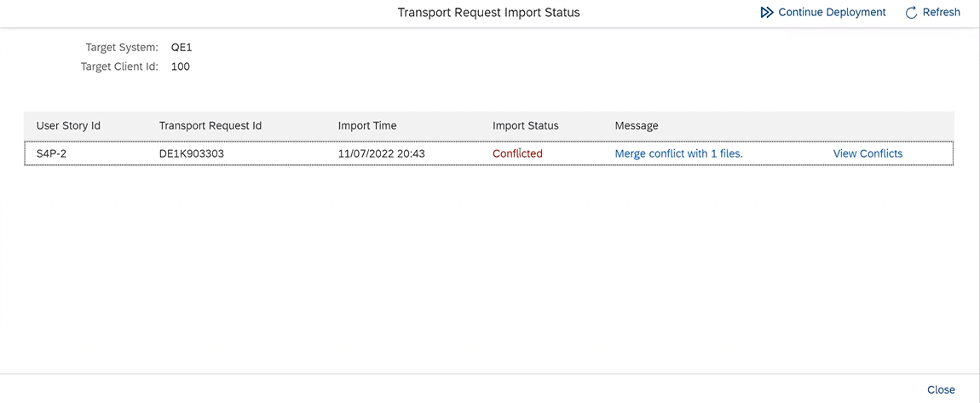Image resolution: width=980 pixels, height=403 pixels.
Task: Click the Transport Request Import Status title
Action: point(488,13)
